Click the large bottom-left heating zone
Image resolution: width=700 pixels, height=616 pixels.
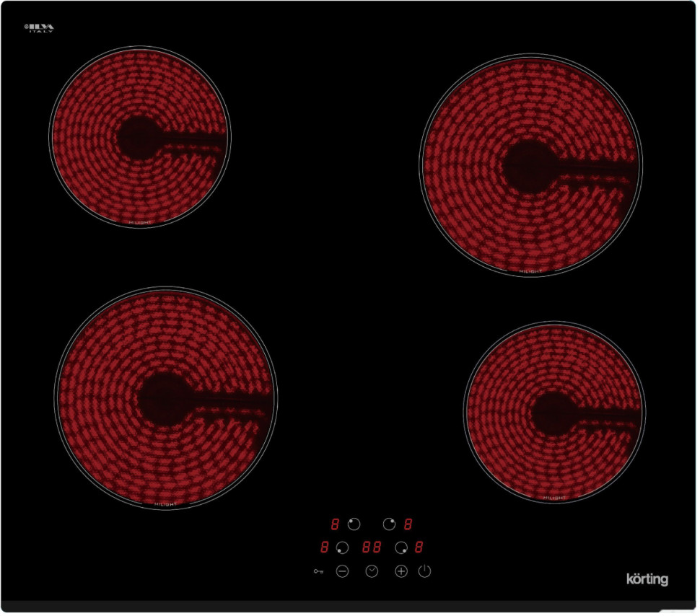[165, 397]
